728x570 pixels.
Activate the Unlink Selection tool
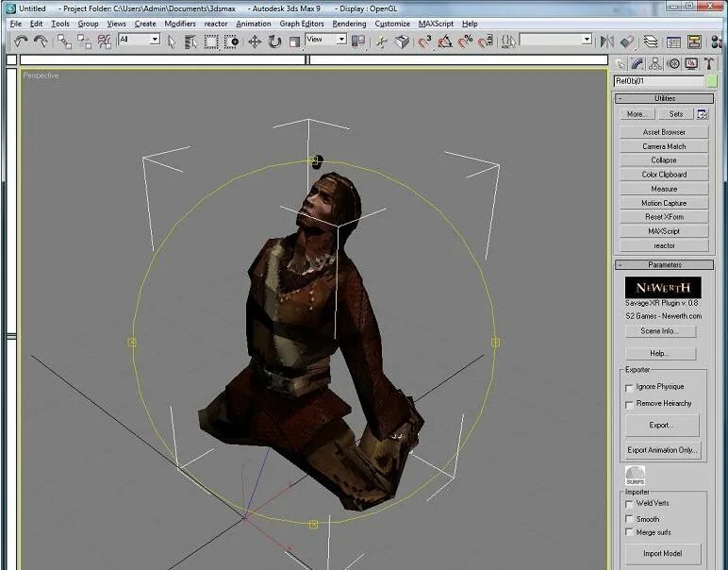[84, 42]
